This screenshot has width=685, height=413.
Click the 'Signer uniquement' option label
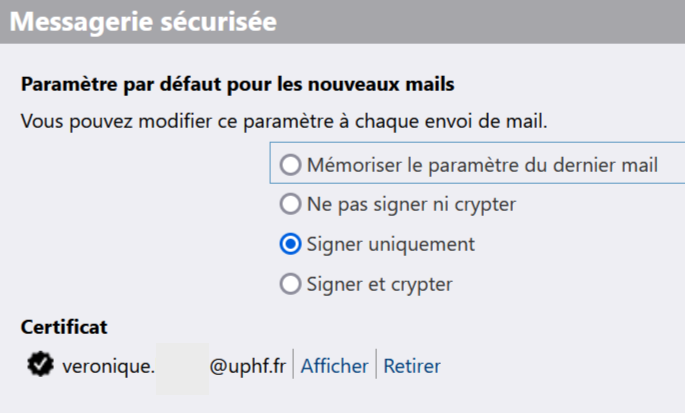[391, 244]
